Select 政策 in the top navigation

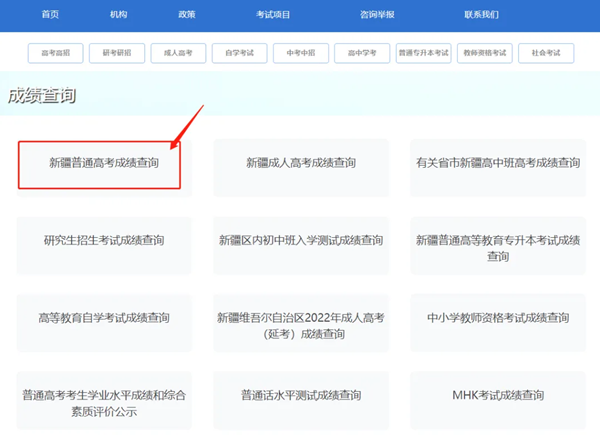(186, 15)
